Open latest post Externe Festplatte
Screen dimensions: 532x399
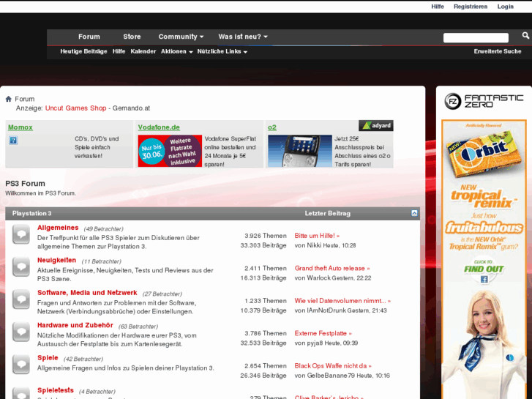coord(323,333)
